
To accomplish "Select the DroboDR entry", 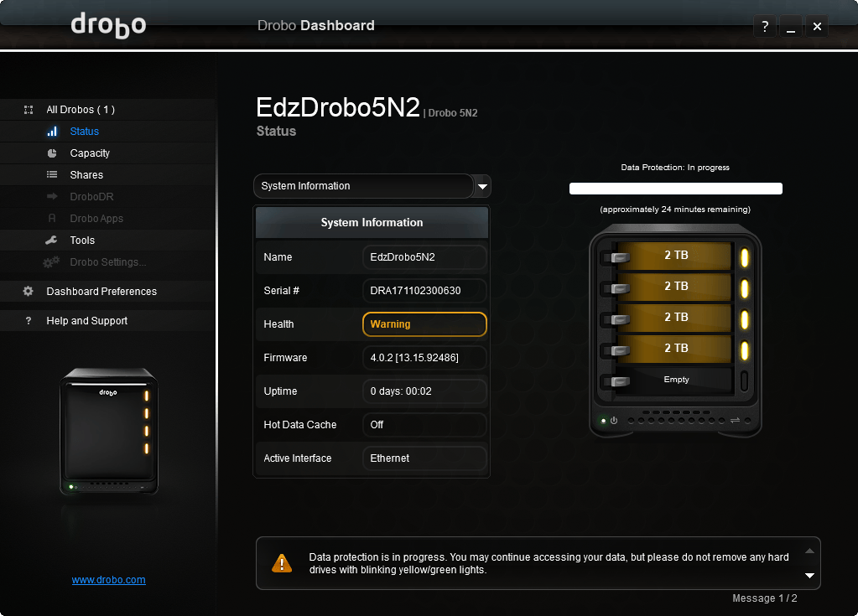I will [x=91, y=196].
